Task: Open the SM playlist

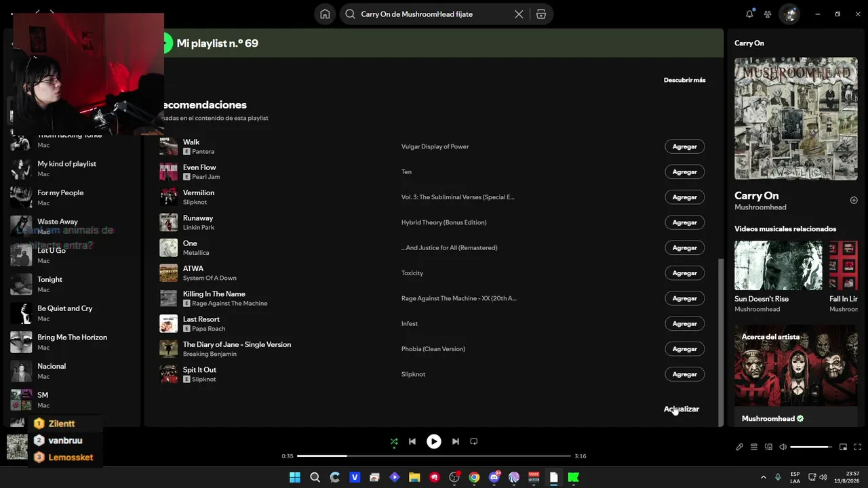Action: [x=73, y=400]
